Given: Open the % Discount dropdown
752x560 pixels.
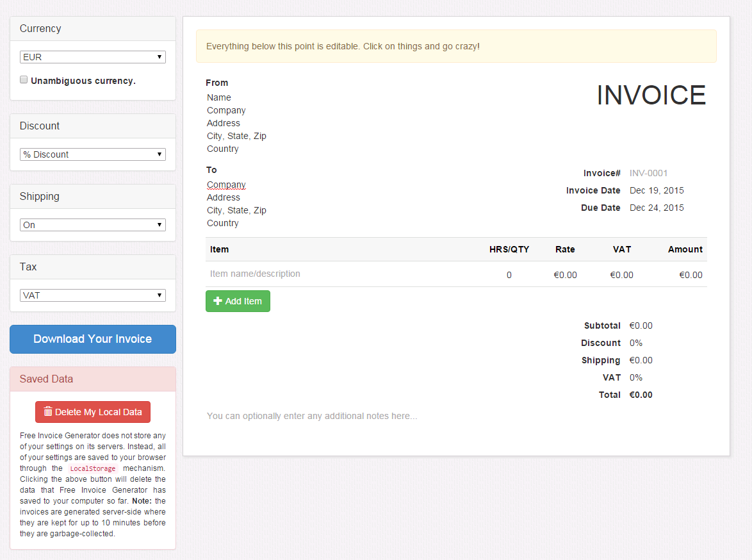Looking at the screenshot, I should click(92, 154).
